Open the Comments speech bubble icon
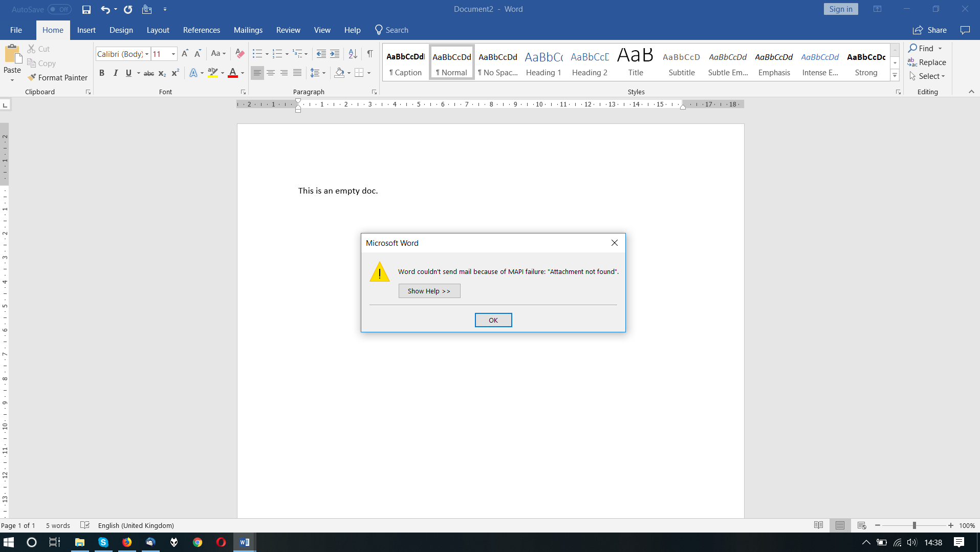 click(x=965, y=30)
